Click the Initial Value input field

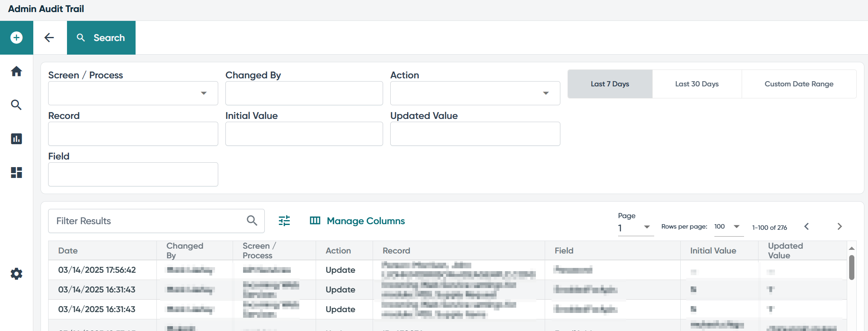point(304,134)
